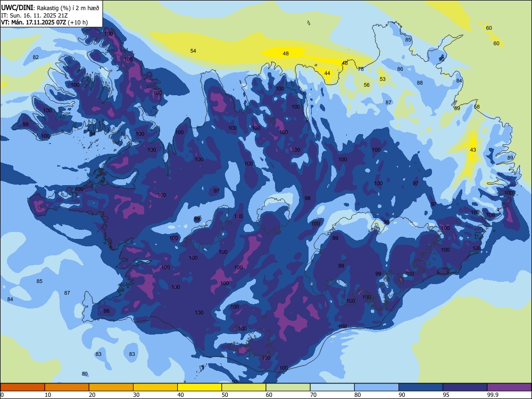This screenshot has height=399, width=532.
Task: Click the legend tick label 10
Action: (48, 395)
